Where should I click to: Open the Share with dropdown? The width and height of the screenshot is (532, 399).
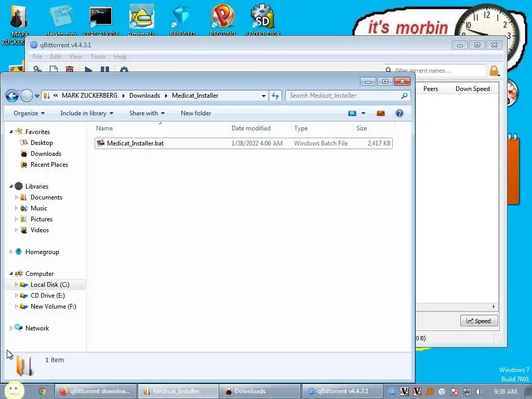point(147,113)
